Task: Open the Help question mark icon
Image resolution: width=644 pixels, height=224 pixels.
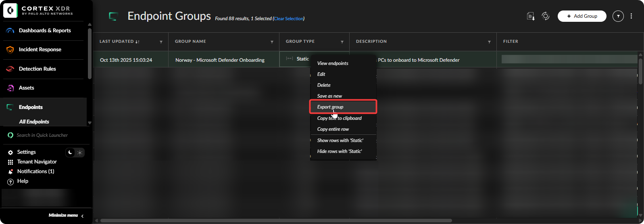Action: (10, 182)
